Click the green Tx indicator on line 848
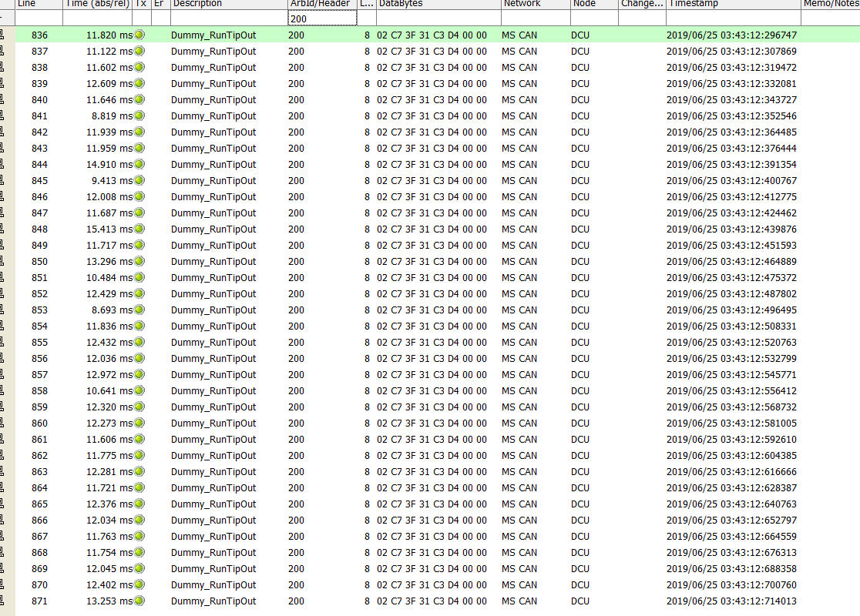The height and width of the screenshot is (616, 860). click(139, 229)
